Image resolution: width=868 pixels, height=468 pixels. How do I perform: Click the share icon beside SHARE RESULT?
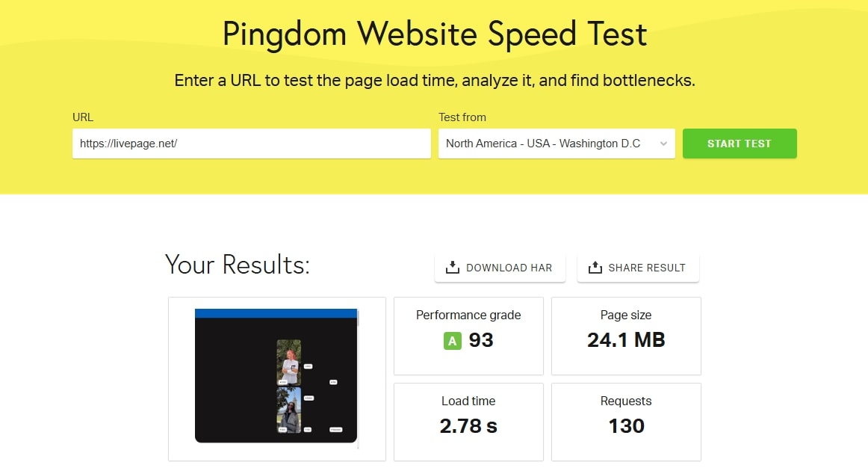click(x=595, y=268)
